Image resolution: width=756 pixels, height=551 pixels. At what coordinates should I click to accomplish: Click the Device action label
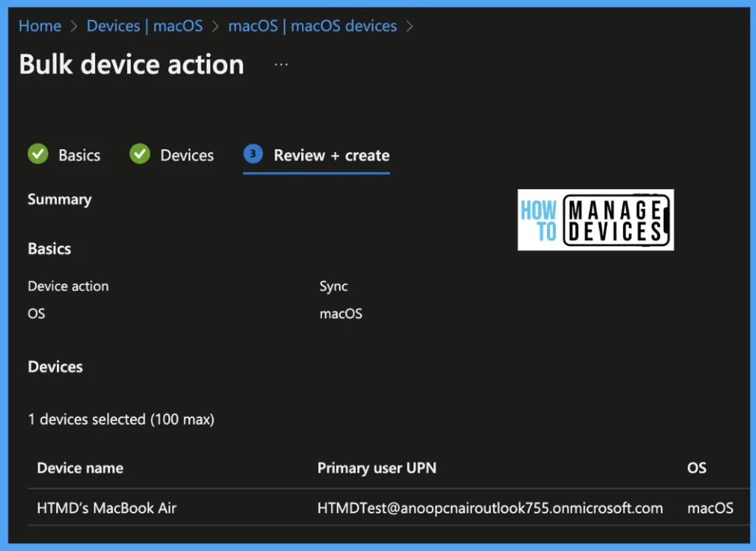click(68, 286)
